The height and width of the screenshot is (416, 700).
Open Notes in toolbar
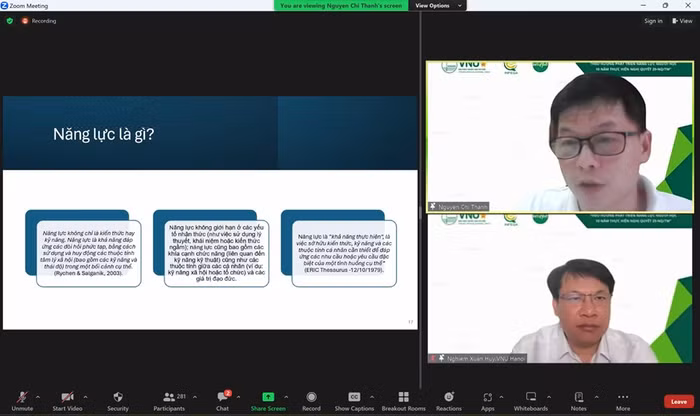(x=578, y=399)
